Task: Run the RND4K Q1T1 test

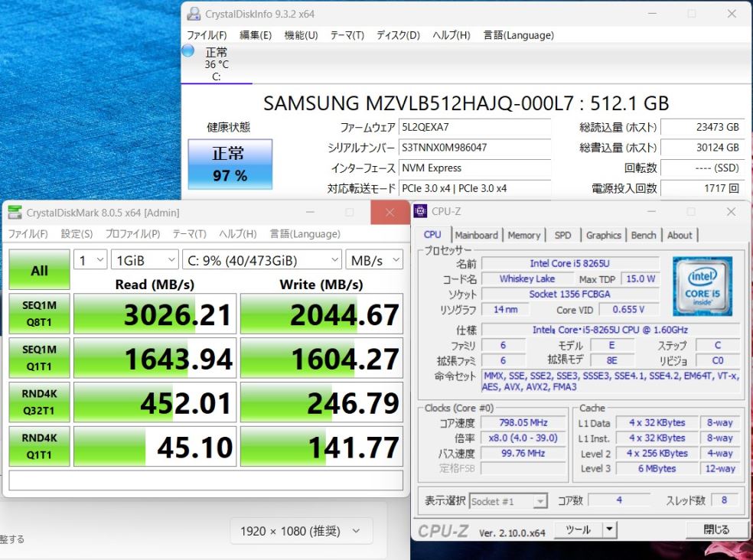Action: point(39,446)
